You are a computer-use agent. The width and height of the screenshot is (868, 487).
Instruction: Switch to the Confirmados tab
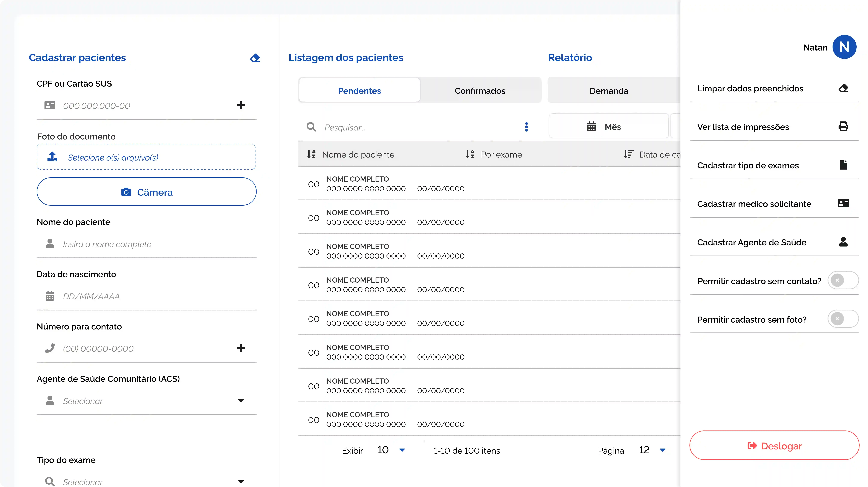(x=480, y=91)
